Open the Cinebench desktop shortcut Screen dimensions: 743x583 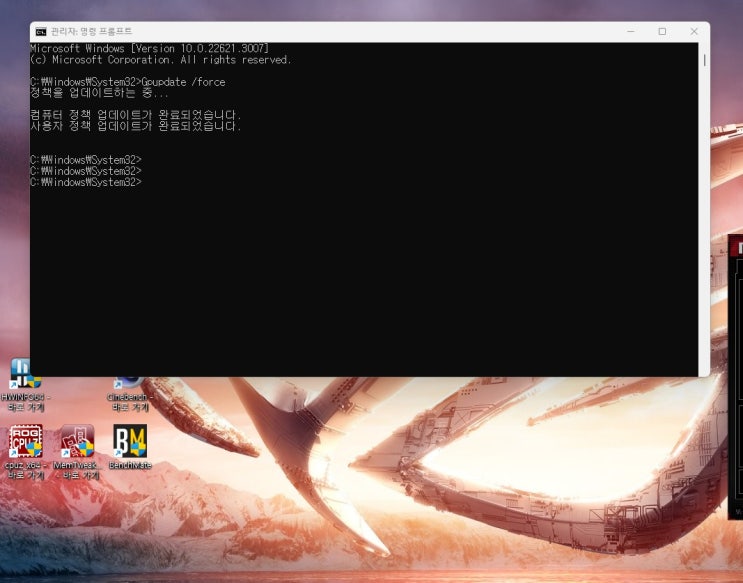[x=130, y=394]
